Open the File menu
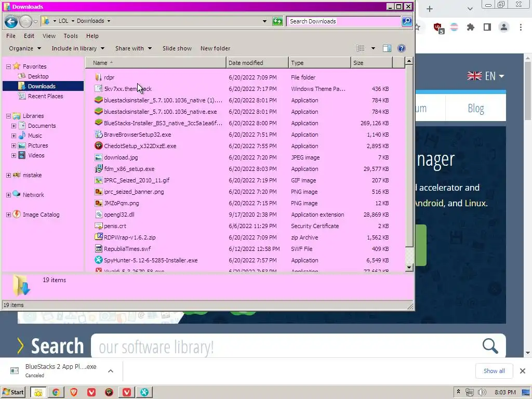 click(11, 36)
